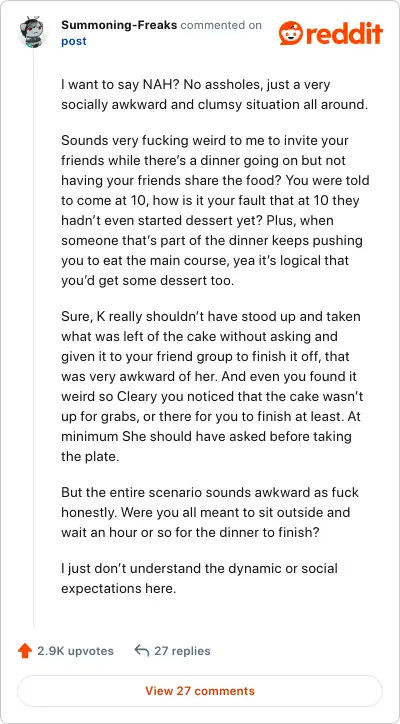
Task: Click the 2.9K upvotes count
Action: point(75,651)
